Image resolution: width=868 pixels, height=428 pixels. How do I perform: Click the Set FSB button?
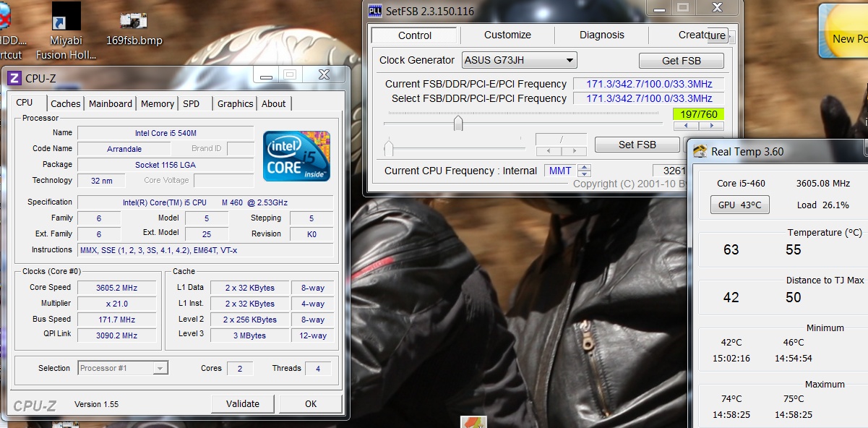(x=637, y=145)
